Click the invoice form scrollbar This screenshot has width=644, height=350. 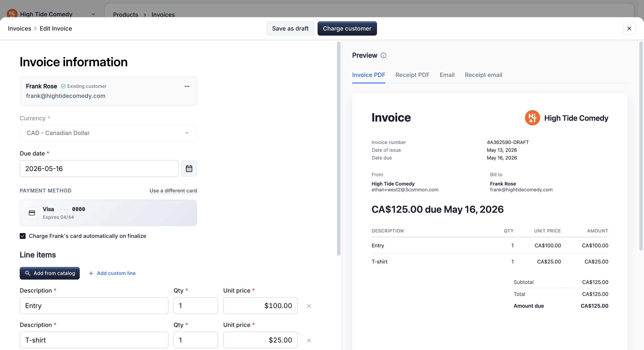(x=339, y=149)
